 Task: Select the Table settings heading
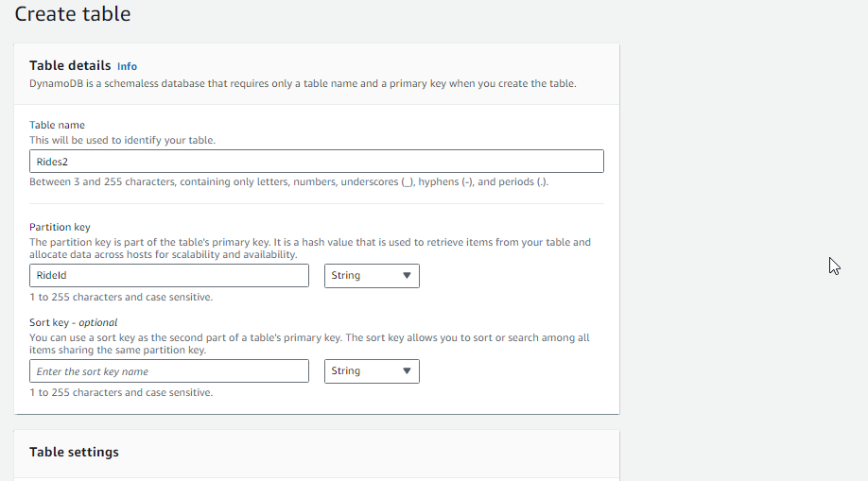[74, 452]
